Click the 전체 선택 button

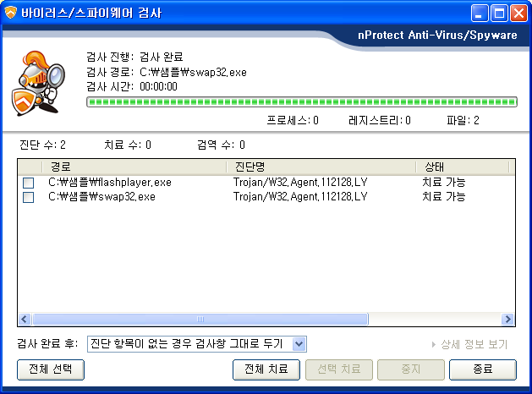51,369
